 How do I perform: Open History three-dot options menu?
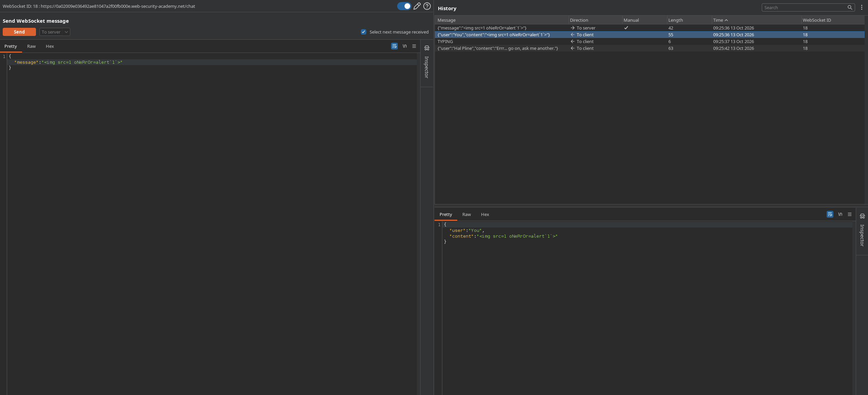[x=862, y=7]
